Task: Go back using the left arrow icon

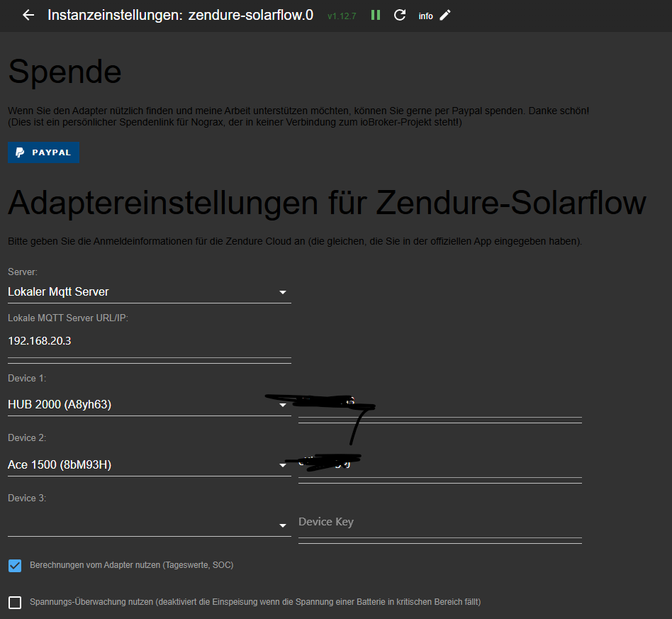Action: 28,15
